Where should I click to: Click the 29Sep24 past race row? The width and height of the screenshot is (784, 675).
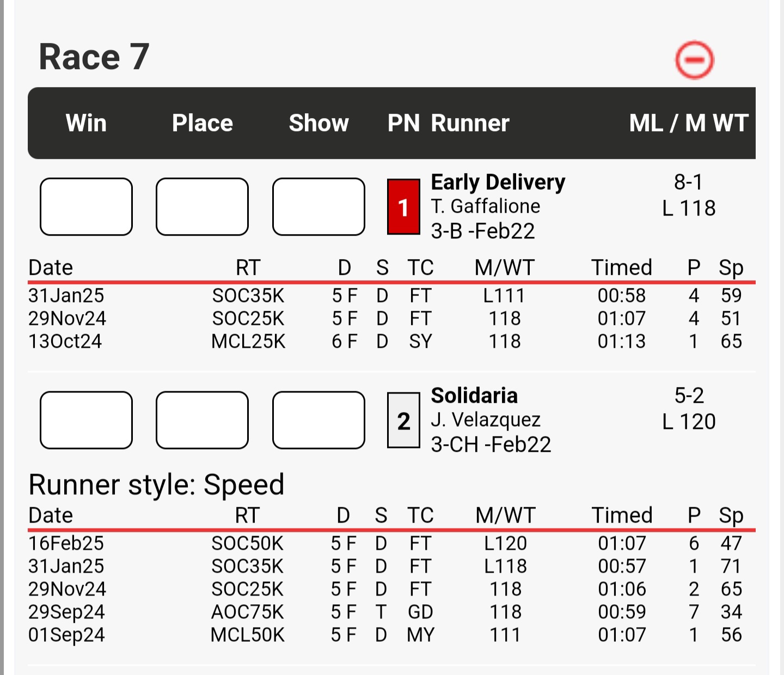point(391,612)
